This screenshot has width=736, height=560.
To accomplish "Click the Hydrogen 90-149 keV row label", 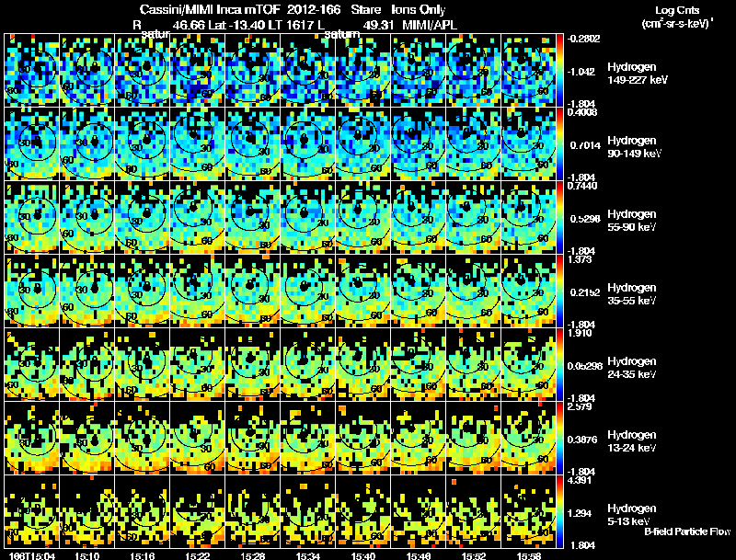I will (635, 147).
